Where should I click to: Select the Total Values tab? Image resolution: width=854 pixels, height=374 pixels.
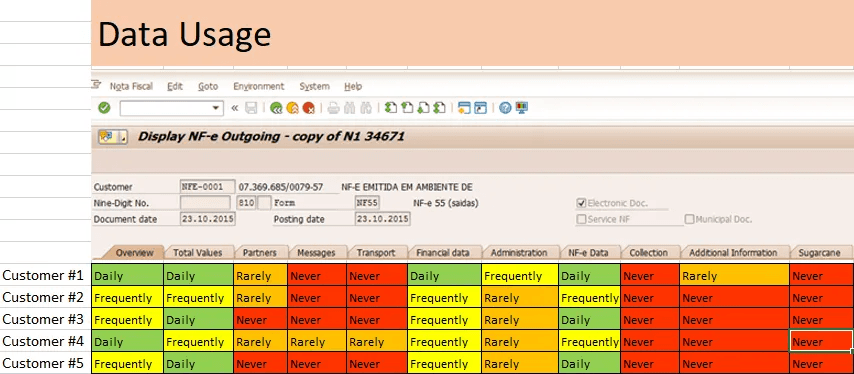coord(198,253)
